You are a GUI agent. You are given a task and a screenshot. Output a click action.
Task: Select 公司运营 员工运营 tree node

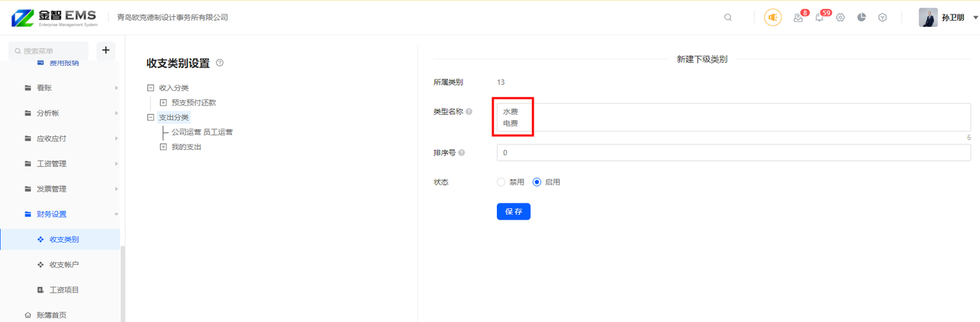(x=202, y=132)
